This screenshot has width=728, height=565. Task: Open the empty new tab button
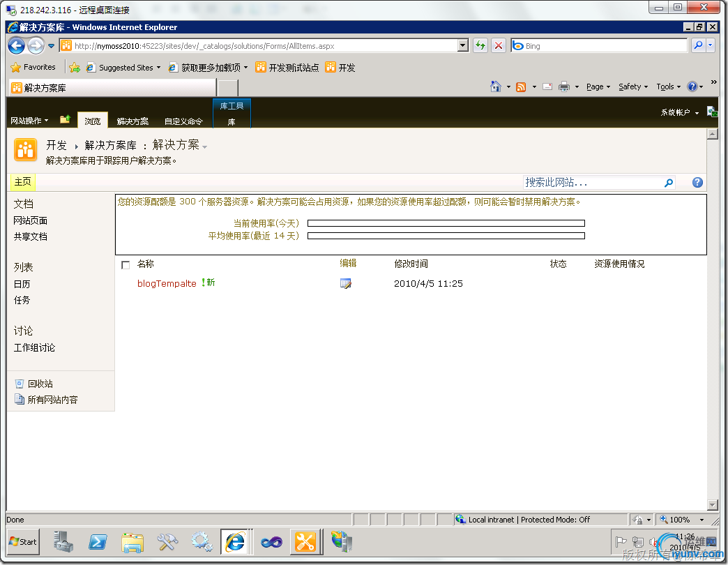point(228,87)
